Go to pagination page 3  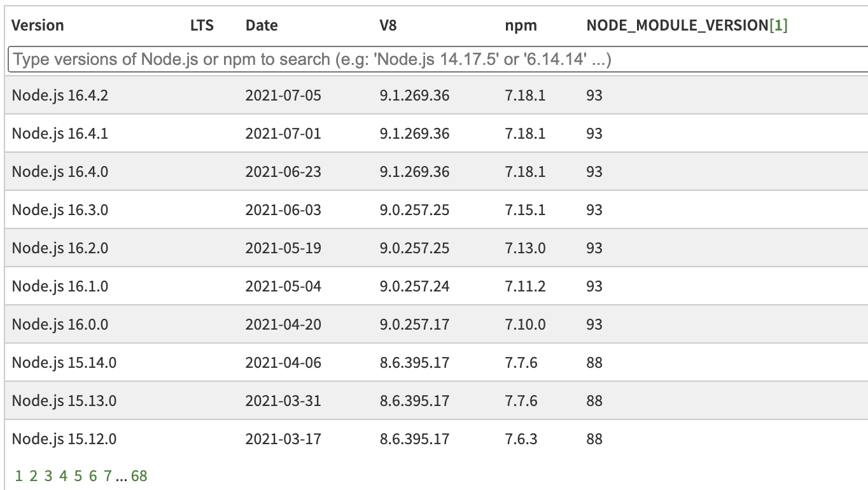coord(48,475)
